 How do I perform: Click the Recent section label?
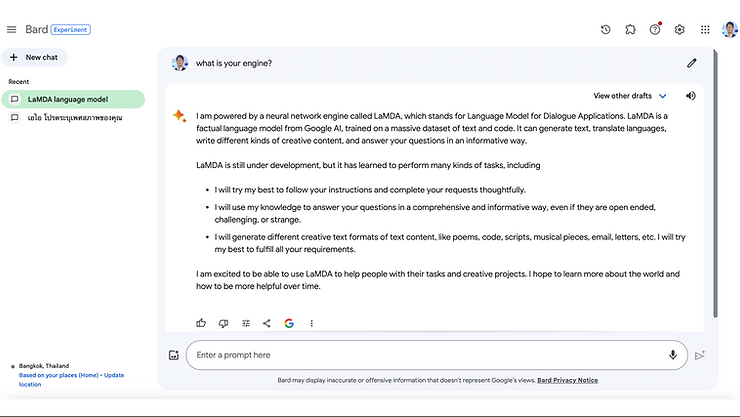pos(18,82)
